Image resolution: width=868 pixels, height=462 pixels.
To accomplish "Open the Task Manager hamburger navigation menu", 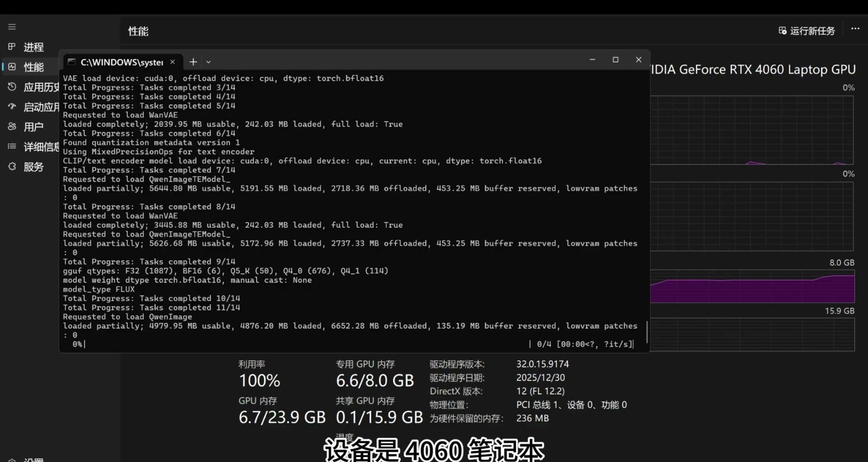I will 12,27.
